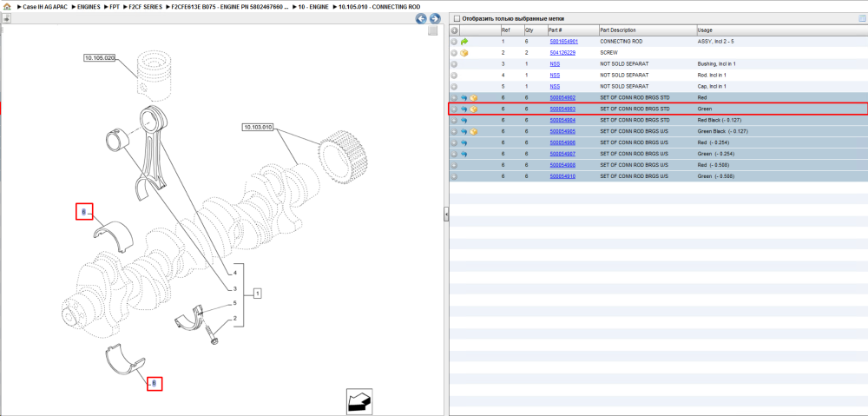Select the 10.105.020 reference label in diagram
Image resolution: width=868 pixels, height=416 pixels.
point(100,57)
